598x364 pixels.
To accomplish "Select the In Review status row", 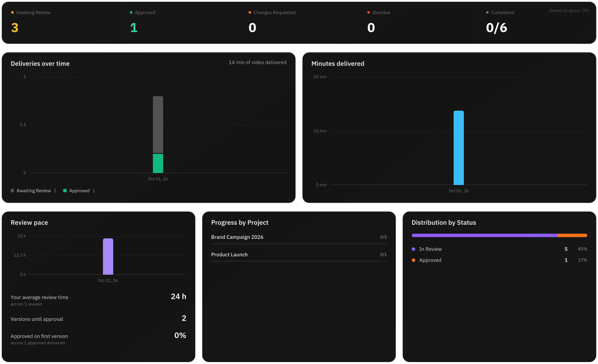I will (500, 249).
